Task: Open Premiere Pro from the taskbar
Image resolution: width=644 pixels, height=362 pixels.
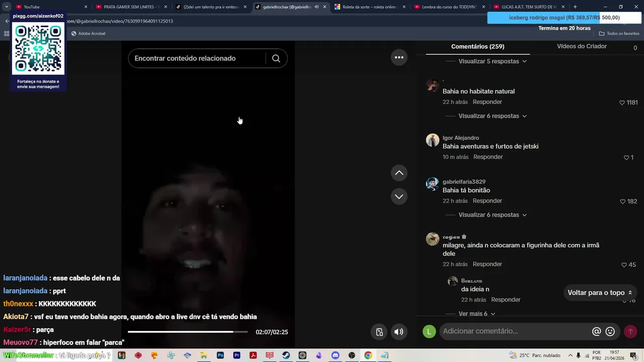Action: point(237,355)
